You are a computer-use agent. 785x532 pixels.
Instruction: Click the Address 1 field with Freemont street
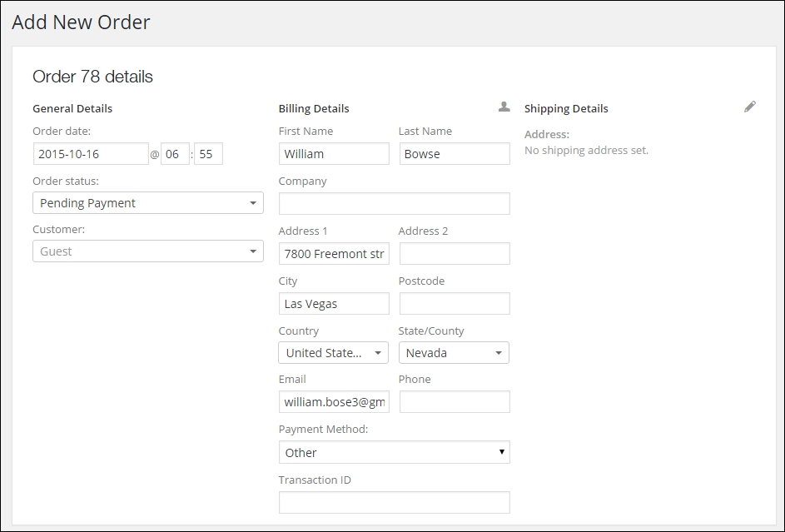333,253
